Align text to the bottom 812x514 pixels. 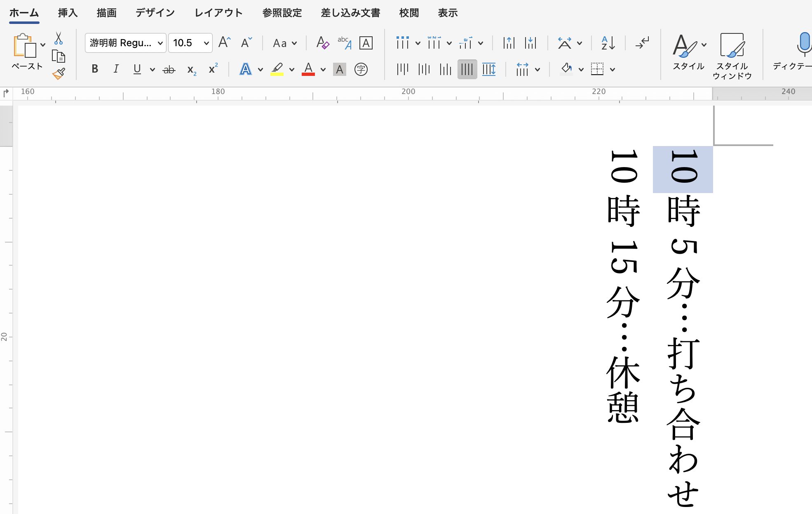pos(446,69)
